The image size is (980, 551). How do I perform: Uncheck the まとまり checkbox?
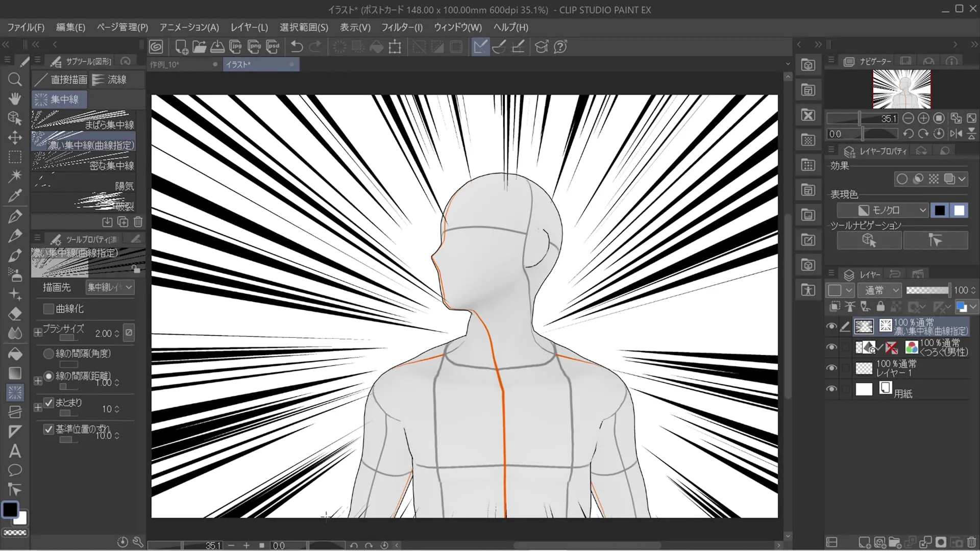(x=48, y=403)
